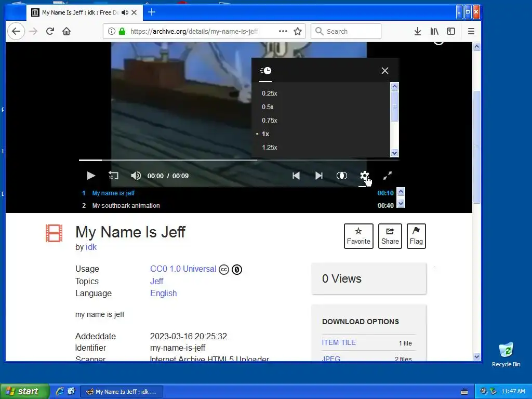This screenshot has width=532, height=399.
Task: Enter fullscreen video mode
Action: click(x=388, y=176)
